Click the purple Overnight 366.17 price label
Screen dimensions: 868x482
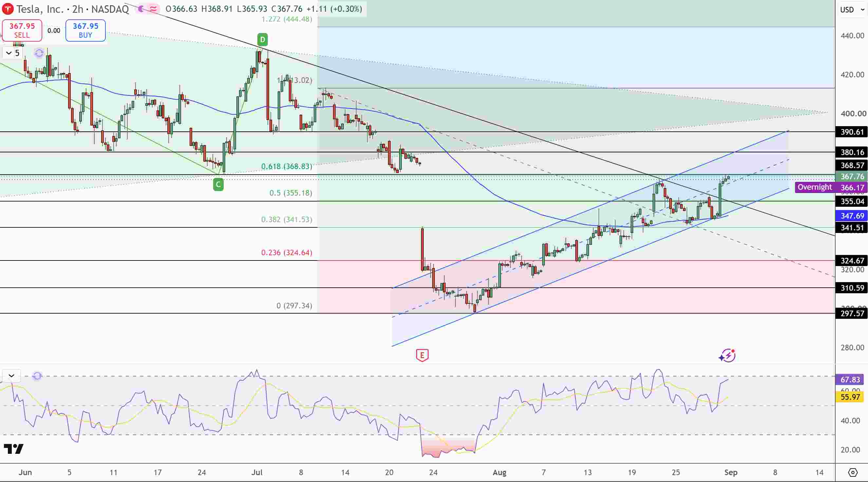pyautogui.click(x=831, y=187)
